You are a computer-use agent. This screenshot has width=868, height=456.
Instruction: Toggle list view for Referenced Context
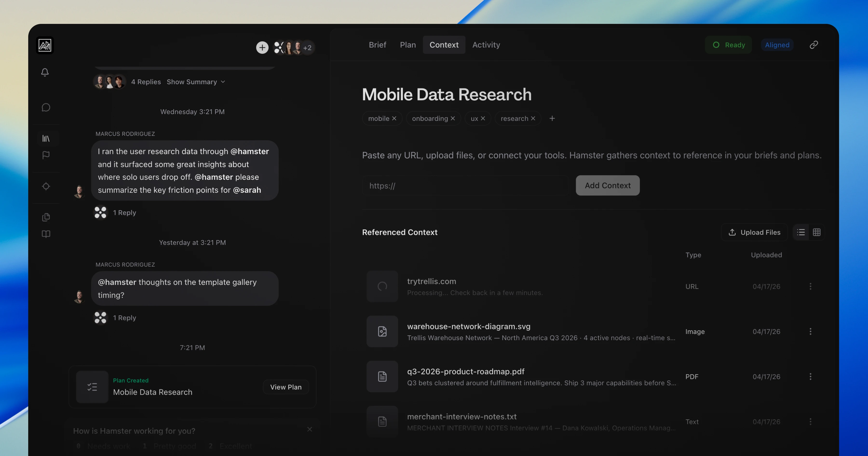click(801, 232)
